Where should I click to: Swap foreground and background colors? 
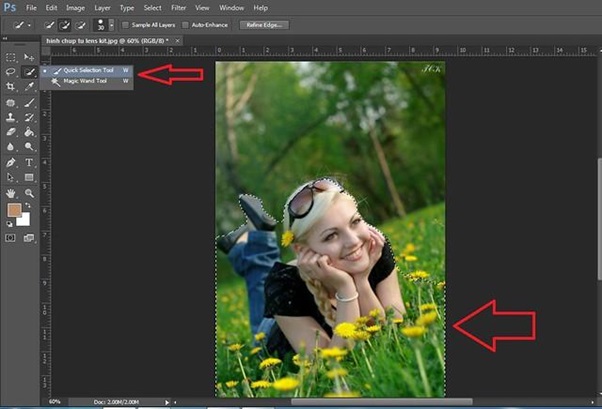coord(28,206)
